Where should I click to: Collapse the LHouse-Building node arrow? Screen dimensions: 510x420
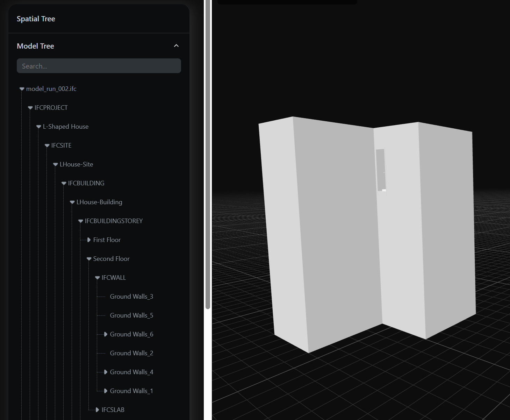click(x=72, y=202)
